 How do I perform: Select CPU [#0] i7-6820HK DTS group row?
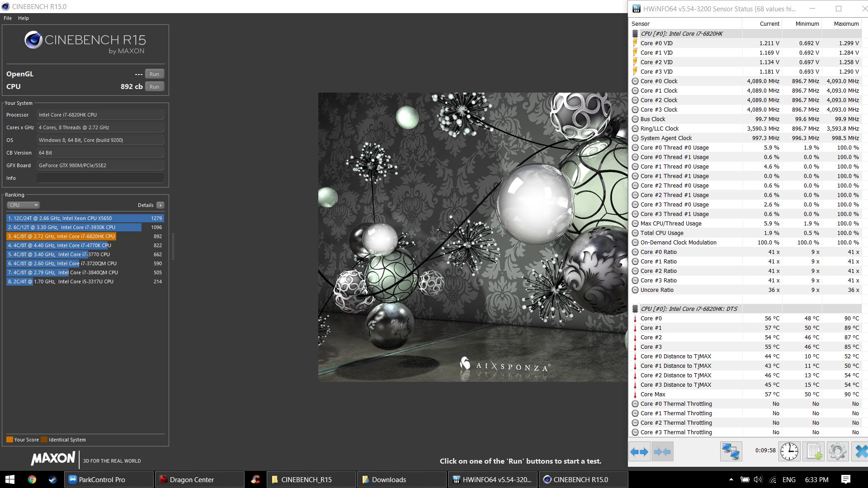click(745, 309)
